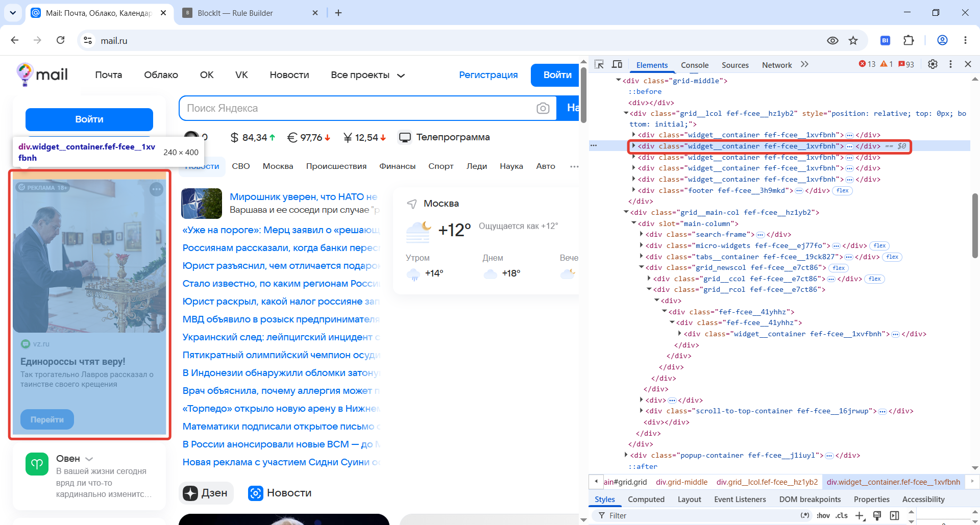Open the Дзен feed button
Viewport: 980px width, 525px height.
[206, 493]
